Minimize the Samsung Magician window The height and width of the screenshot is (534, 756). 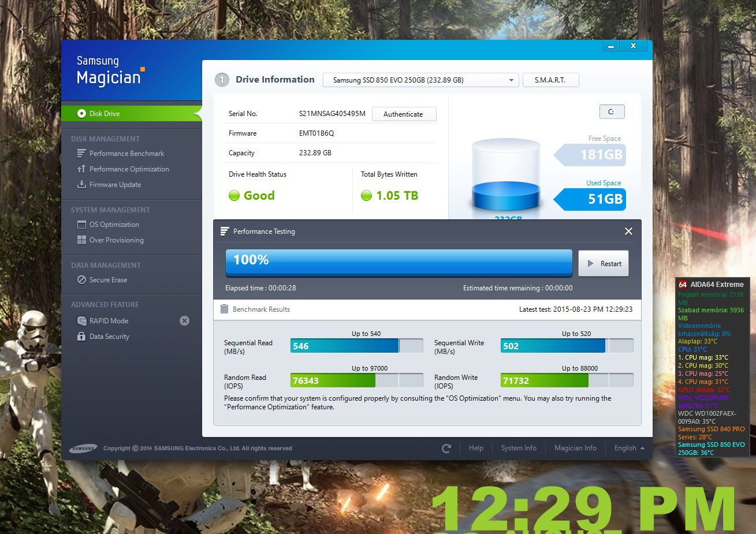click(611, 46)
